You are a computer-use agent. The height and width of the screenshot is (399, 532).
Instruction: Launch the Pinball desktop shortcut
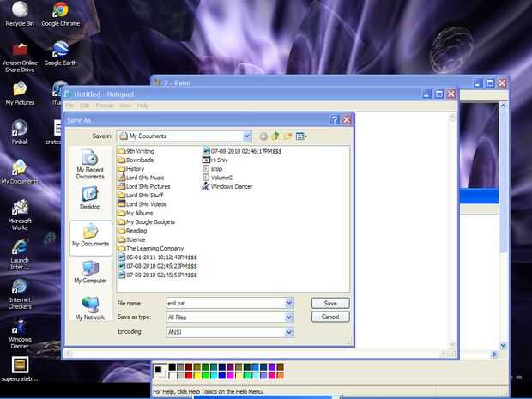click(20, 132)
